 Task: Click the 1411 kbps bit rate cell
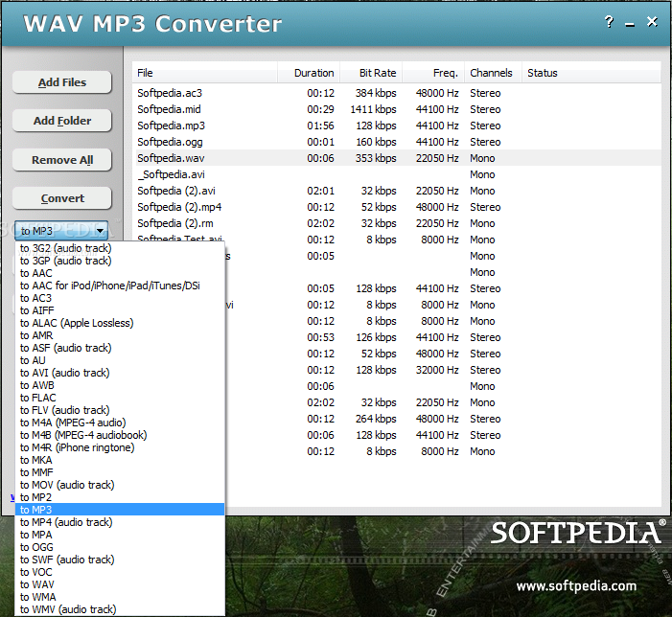click(373, 109)
